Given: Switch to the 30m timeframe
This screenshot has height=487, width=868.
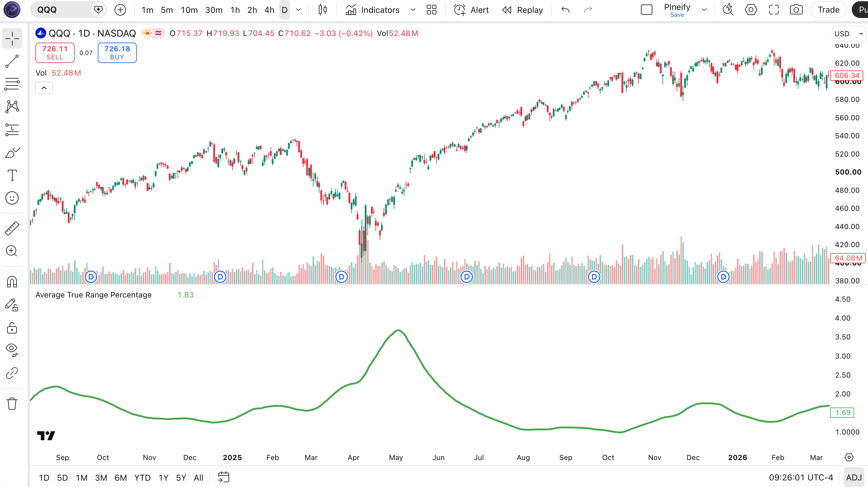Looking at the screenshot, I should tap(214, 10).
